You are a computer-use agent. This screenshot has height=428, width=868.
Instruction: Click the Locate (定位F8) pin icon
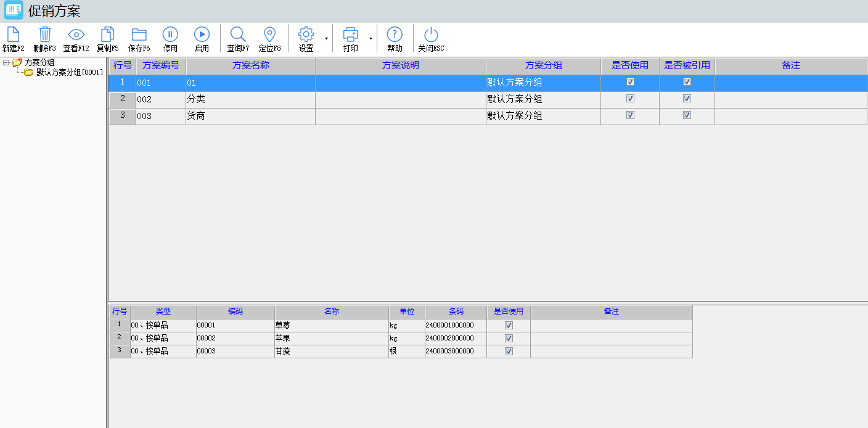[269, 35]
